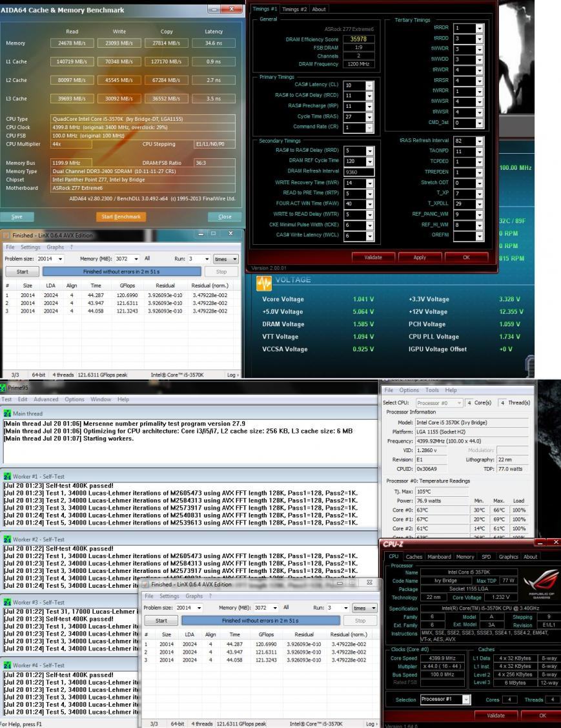Open Problem size dropdown in LinX below AIDA64
Viewport: 561px width, 728px height.
[x=60, y=258]
